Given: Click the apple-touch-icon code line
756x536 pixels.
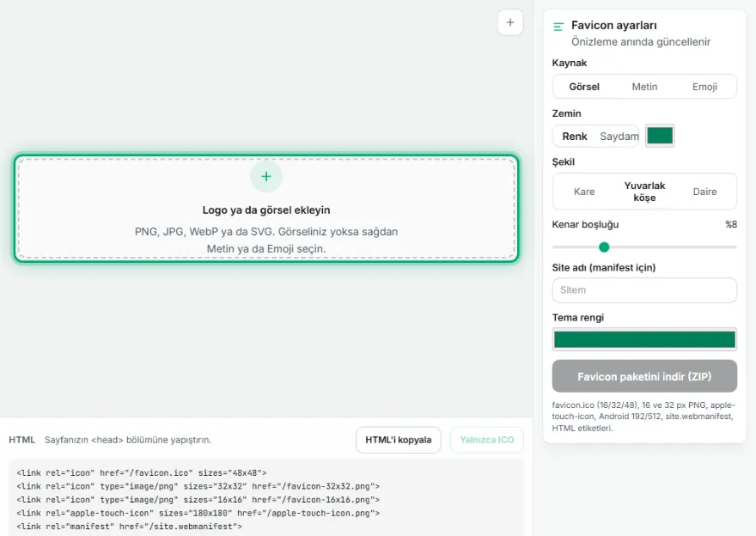Looking at the screenshot, I should pos(198,514).
